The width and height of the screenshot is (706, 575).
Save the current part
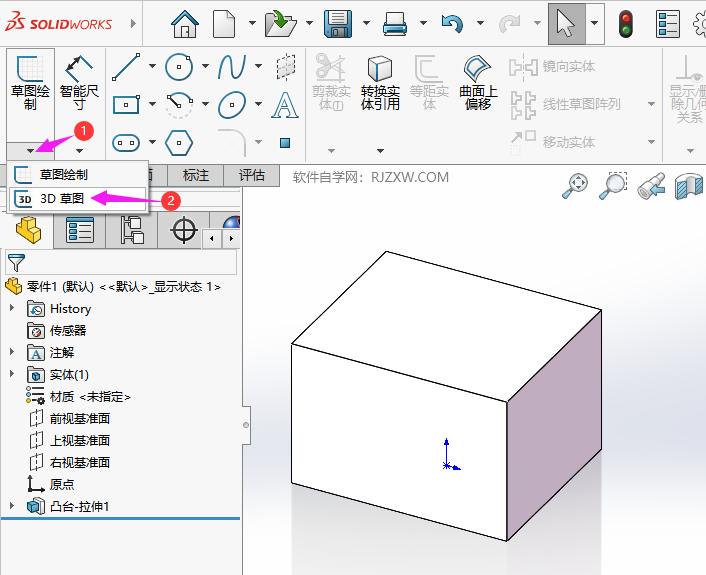click(338, 24)
